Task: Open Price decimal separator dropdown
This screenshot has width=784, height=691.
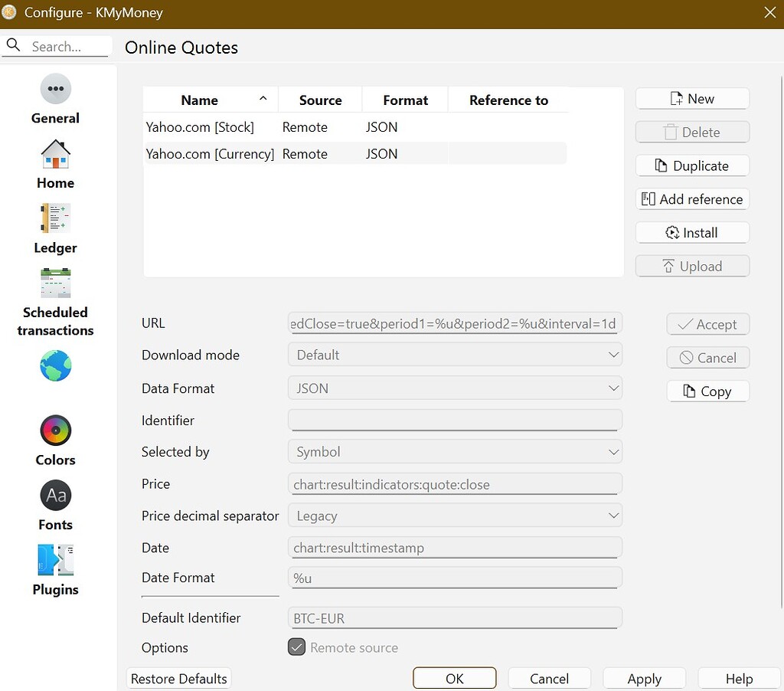Action: click(455, 516)
